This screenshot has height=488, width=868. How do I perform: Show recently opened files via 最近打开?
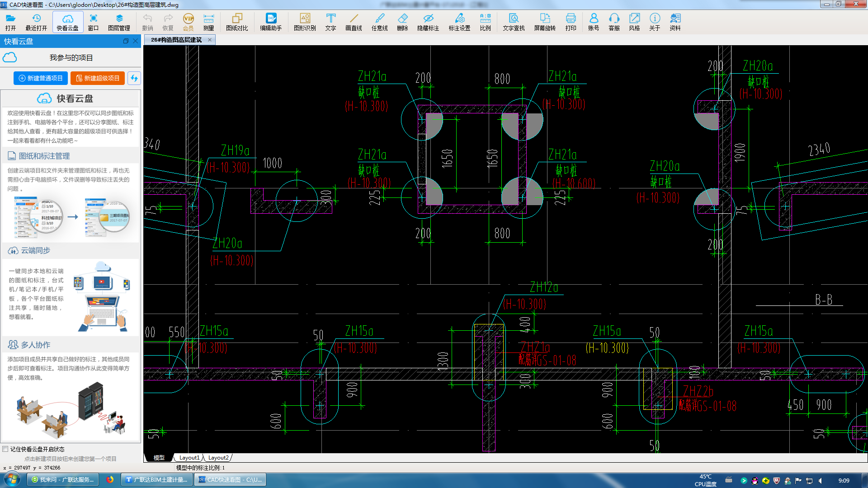coord(36,22)
